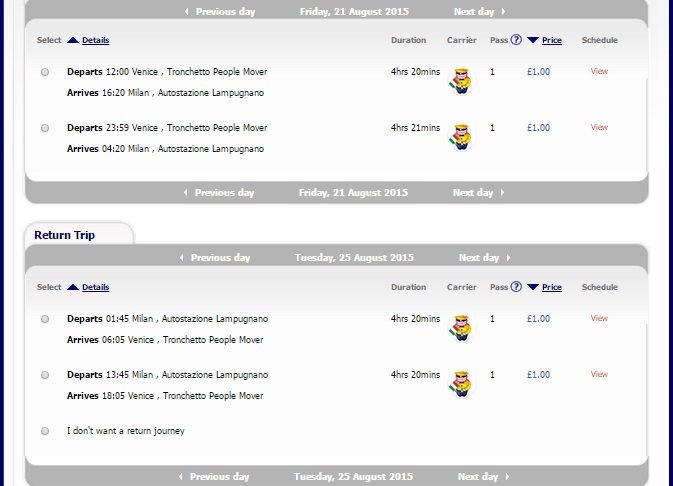
Task: Go to previous day below the outbound list
Action: pyautogui.click(x=219, y=192)
